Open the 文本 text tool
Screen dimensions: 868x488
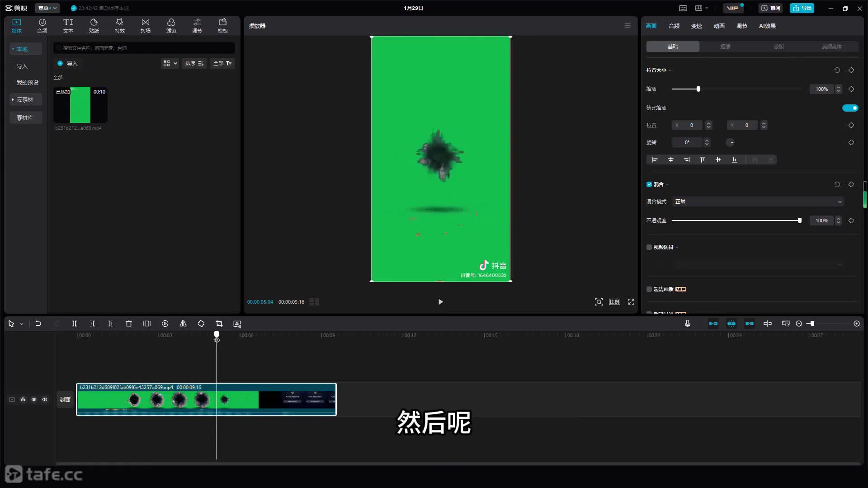click(68, 26)
